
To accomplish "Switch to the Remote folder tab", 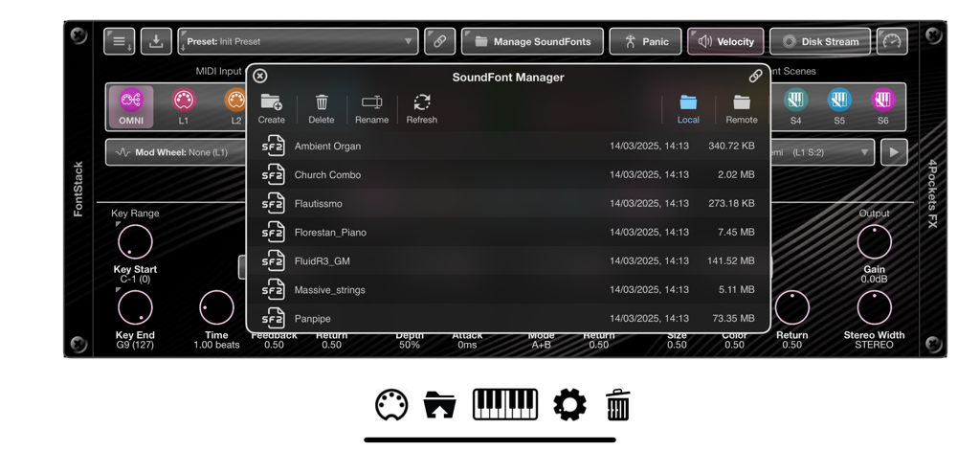I will coord(742,109).
